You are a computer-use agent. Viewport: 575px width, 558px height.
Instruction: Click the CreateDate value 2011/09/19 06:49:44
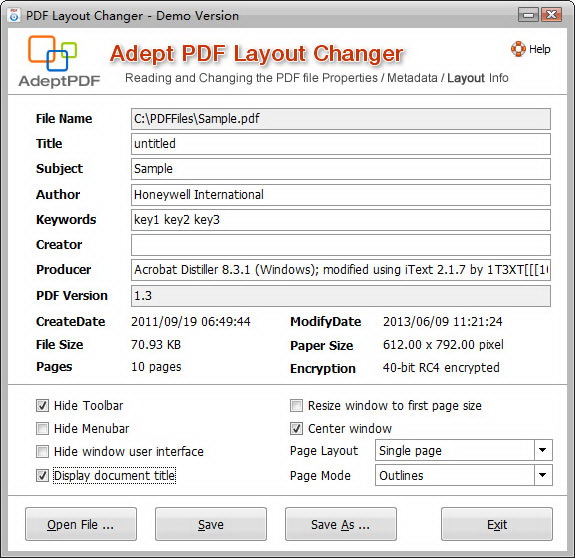pos(191,322)
